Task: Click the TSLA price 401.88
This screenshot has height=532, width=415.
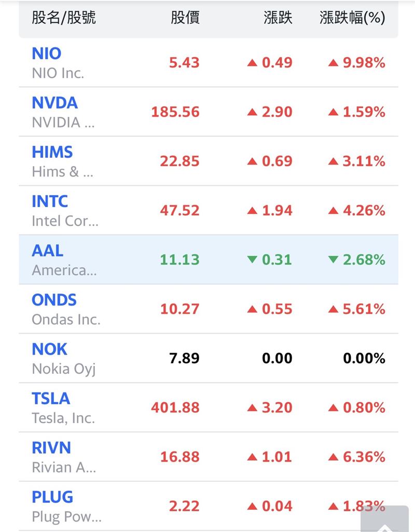Action: tap(175, 408)
